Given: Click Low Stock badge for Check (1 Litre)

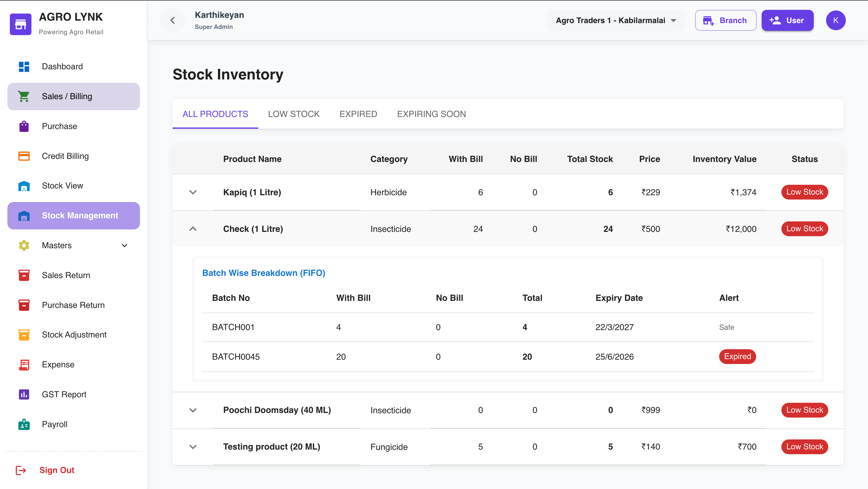Looking at the screenshot, I should click(804, 229).
